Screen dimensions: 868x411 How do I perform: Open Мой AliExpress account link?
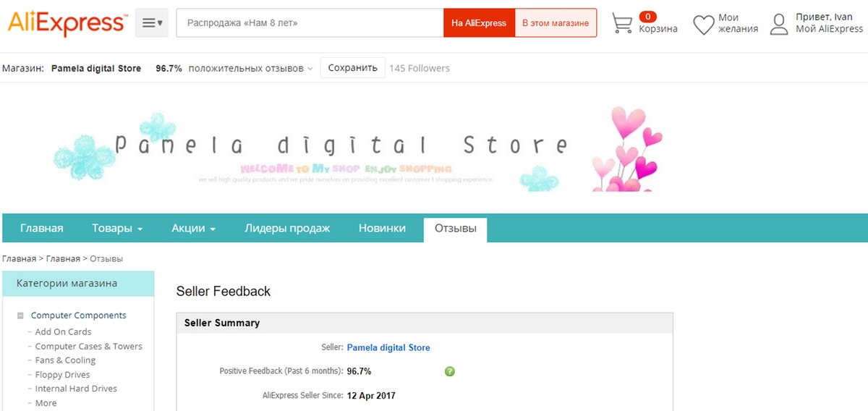pos(830,29)
